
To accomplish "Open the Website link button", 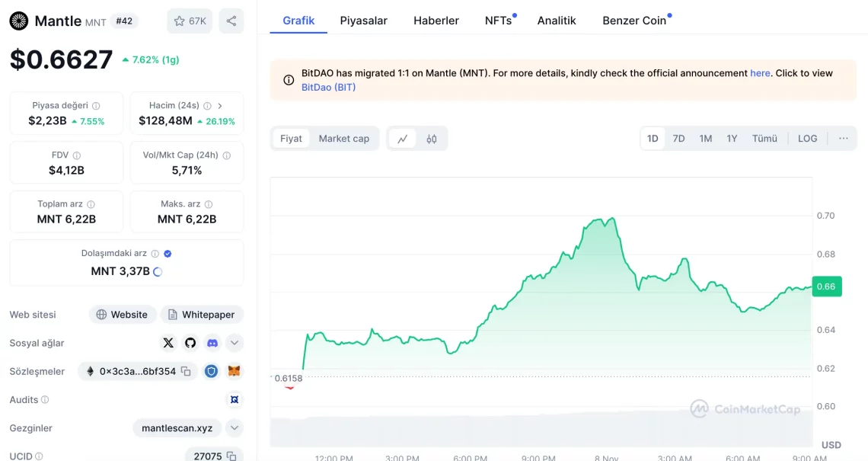I will pyautogui.click(x=123, y=314).
